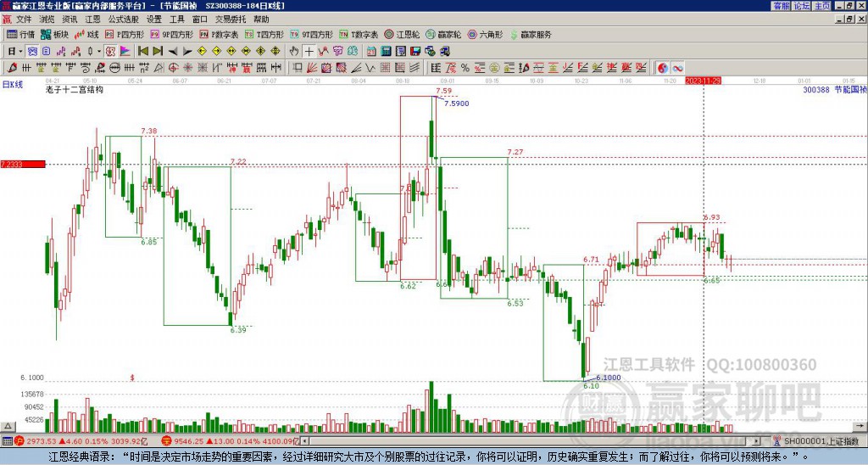Image resolution: width=868 pixels, height=465 pixels.
Task: Open the T四方形 tool
Action: pos(264,34)
